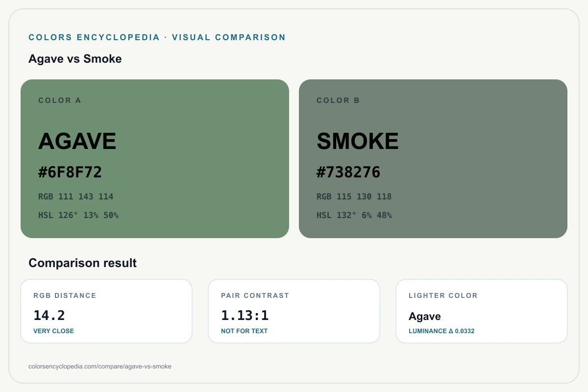Click the HSL 126° 13% 50% value
588x392 pixels.
[x=78, y=215]
